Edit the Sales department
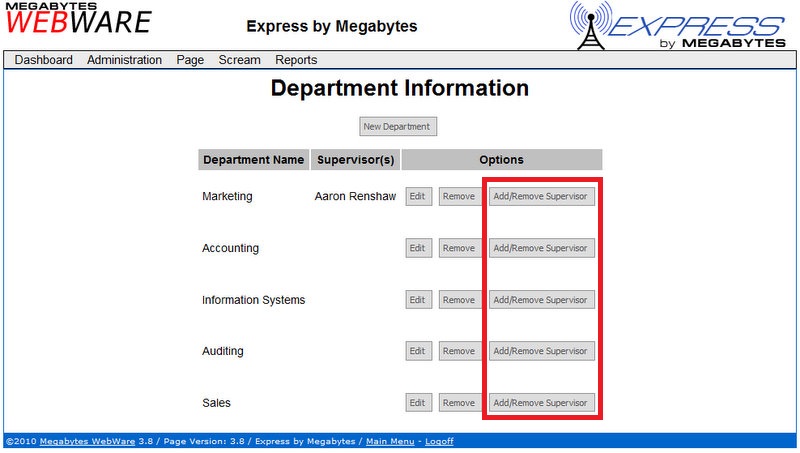The image size is (800, 453). 418,403
